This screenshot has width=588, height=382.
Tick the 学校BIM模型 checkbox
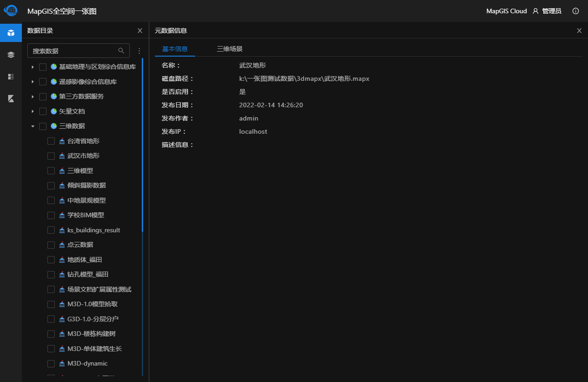(x=51, y=215)
